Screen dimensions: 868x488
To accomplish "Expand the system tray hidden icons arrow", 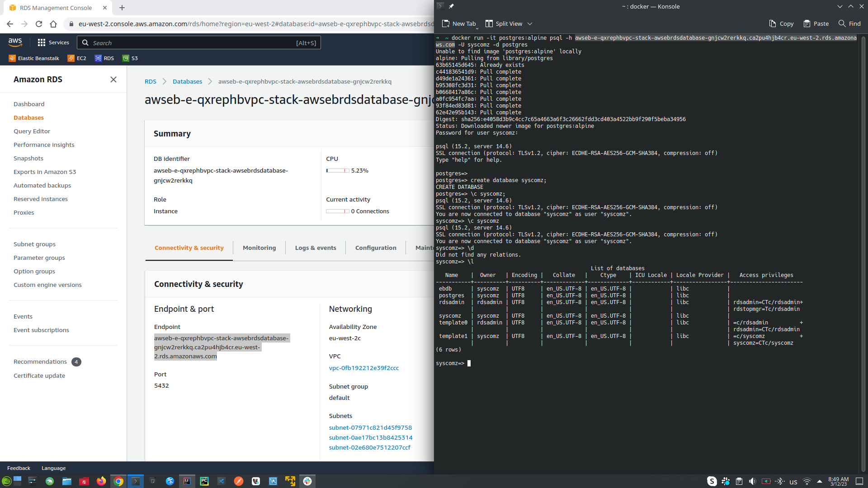I will coord(820,481).
